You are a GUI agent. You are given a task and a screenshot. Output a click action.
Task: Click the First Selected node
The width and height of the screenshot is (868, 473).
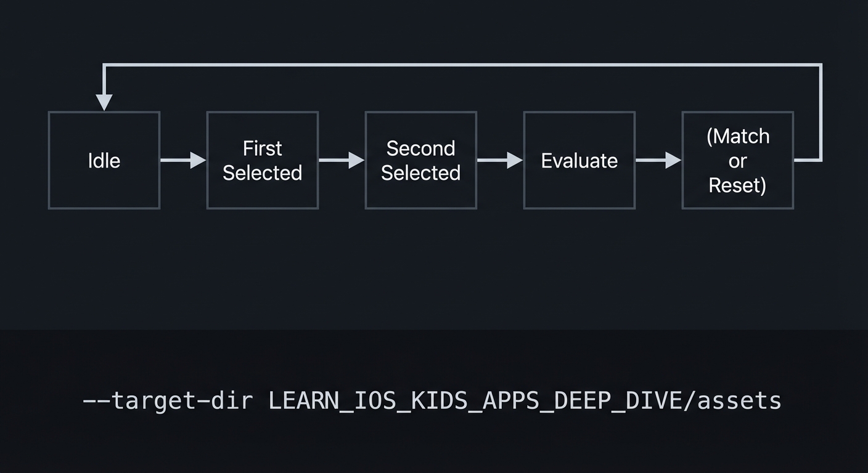pyautogui.click(x=263, y=160)
